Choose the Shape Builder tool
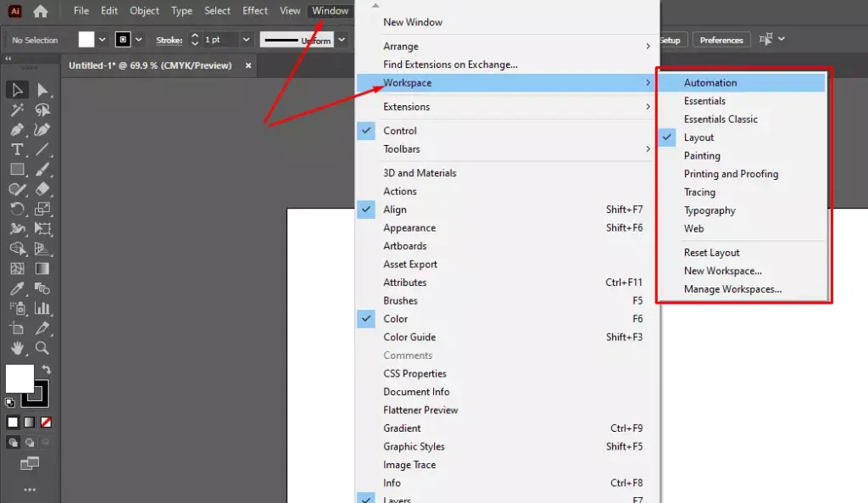The image size is (868, 503). tap(17, 249)
